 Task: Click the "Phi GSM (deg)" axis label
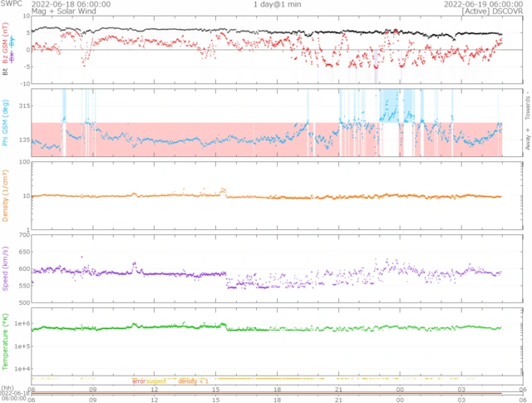5,123
